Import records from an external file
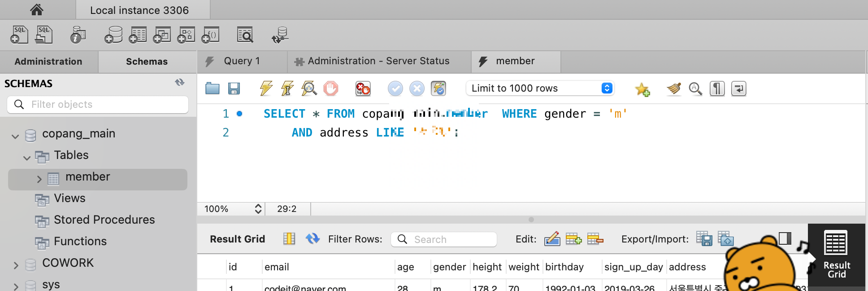 coord(726,238)
